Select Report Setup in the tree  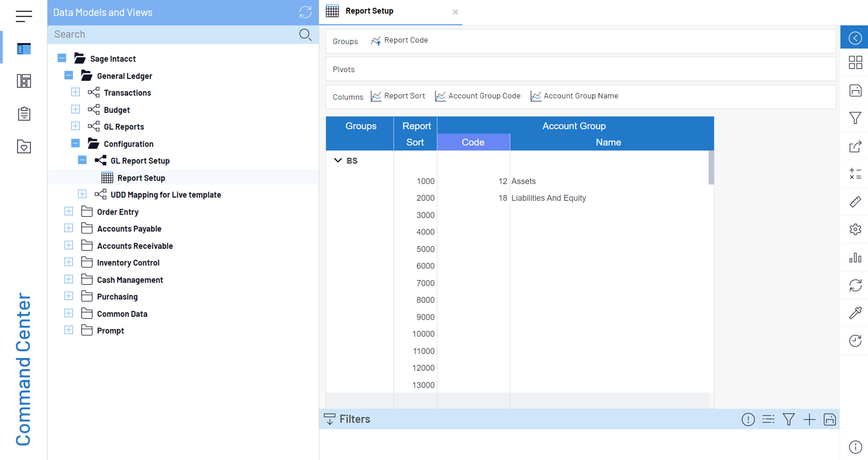(141, 178)
